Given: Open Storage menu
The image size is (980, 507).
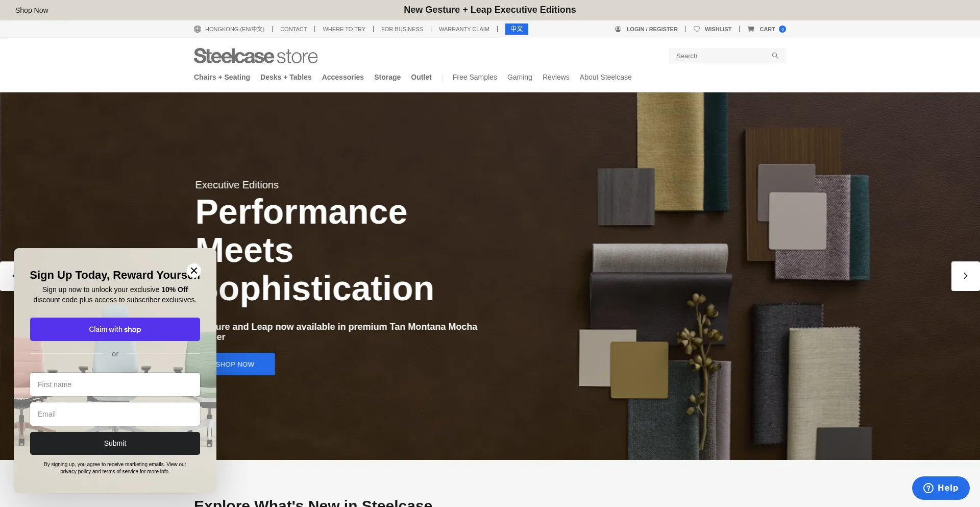Looking at the screenshot, I should pyautogui.click(x=387, y=77).
